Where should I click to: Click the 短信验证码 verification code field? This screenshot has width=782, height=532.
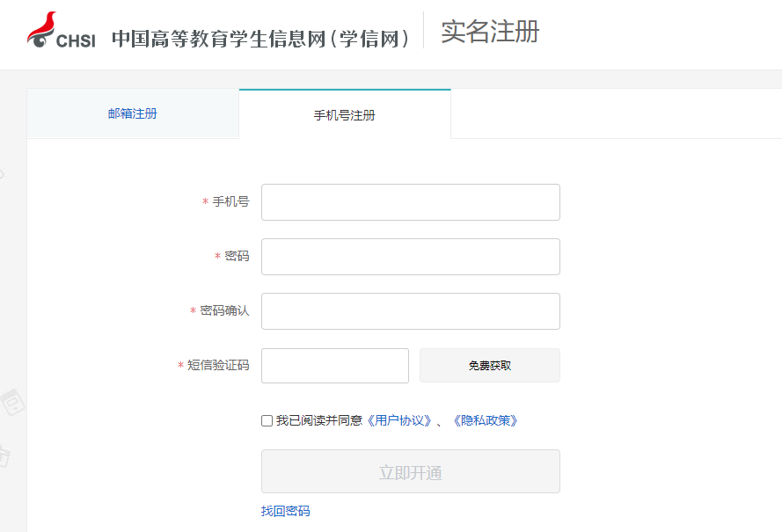pyautogui.click(x=334, y=365)
